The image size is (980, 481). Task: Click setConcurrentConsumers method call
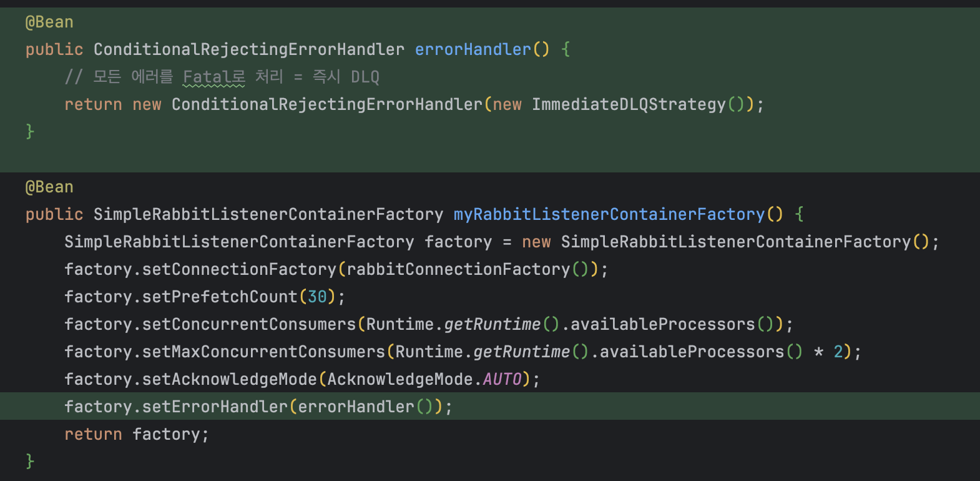coord(248,324)
